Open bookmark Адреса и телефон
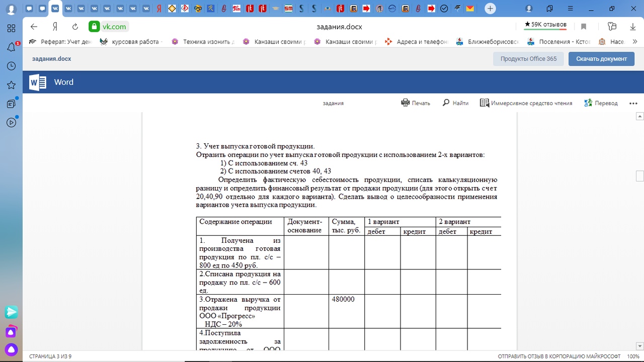This screenshot has height=362, width=644. click(416, 42)
